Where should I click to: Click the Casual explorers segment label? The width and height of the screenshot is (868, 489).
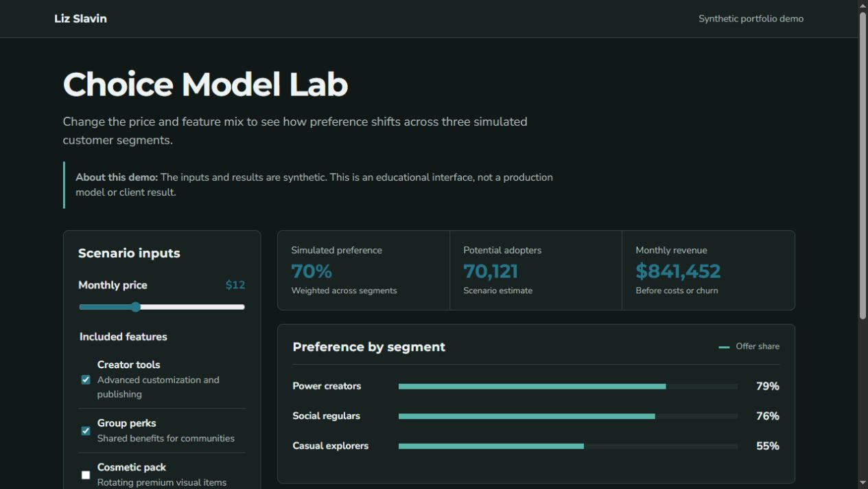tap(331, 446)
